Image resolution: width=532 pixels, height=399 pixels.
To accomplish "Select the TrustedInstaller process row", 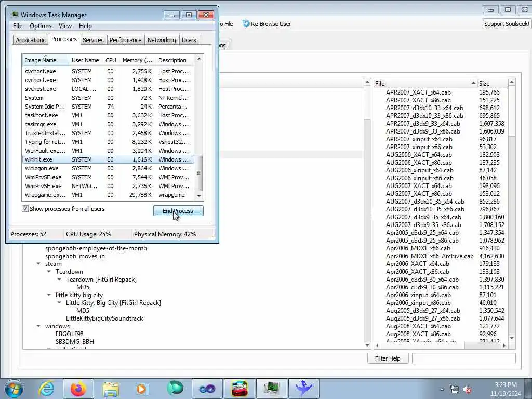I will pos(108,133).
